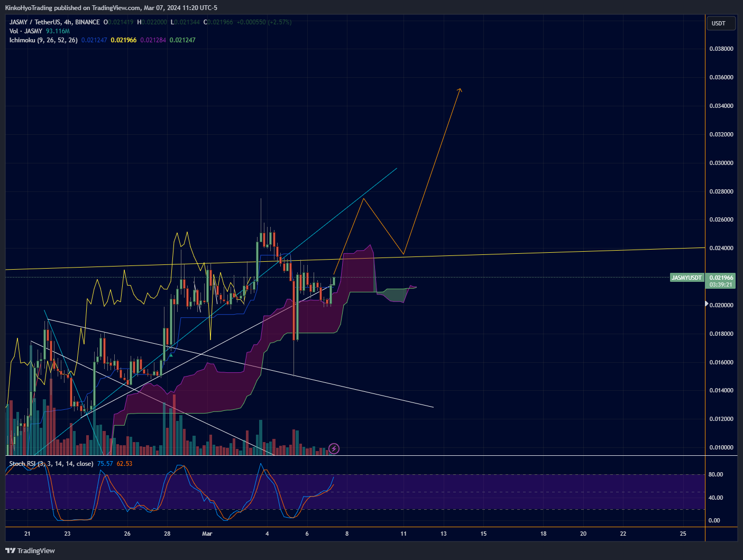Viewport: 743px width, 560px height.
Task: Click date 11 on the time axis
Action: [x=403, y=534]
